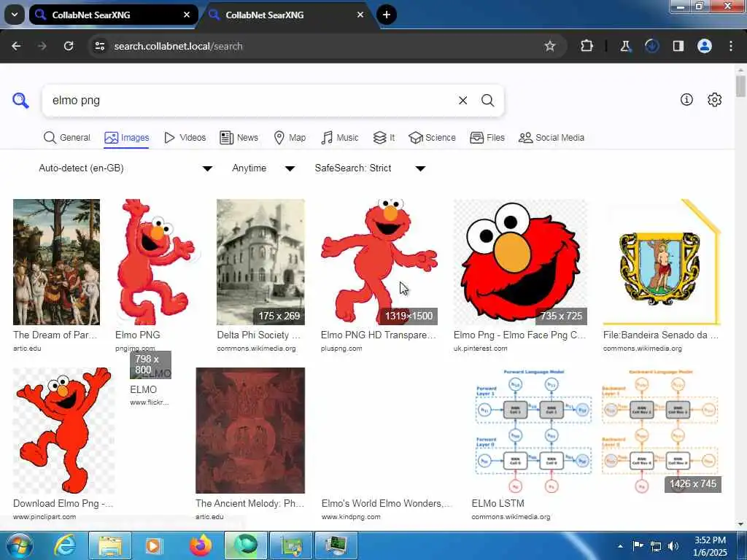The height and width of the screenshot is (560, 747).
Task: Open the Download Elmo Png thumbnail
Action: pos(64,430)
